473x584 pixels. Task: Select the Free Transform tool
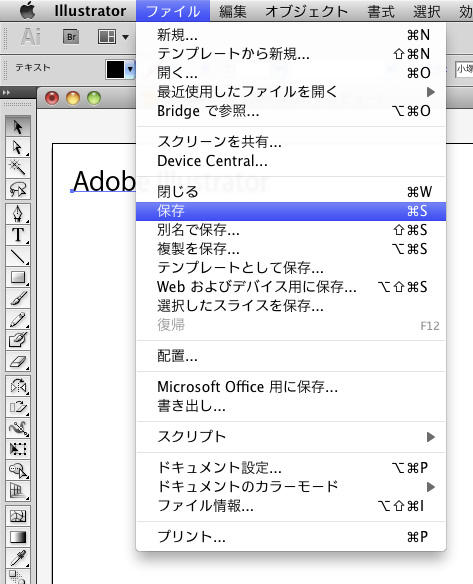point(18,449)
